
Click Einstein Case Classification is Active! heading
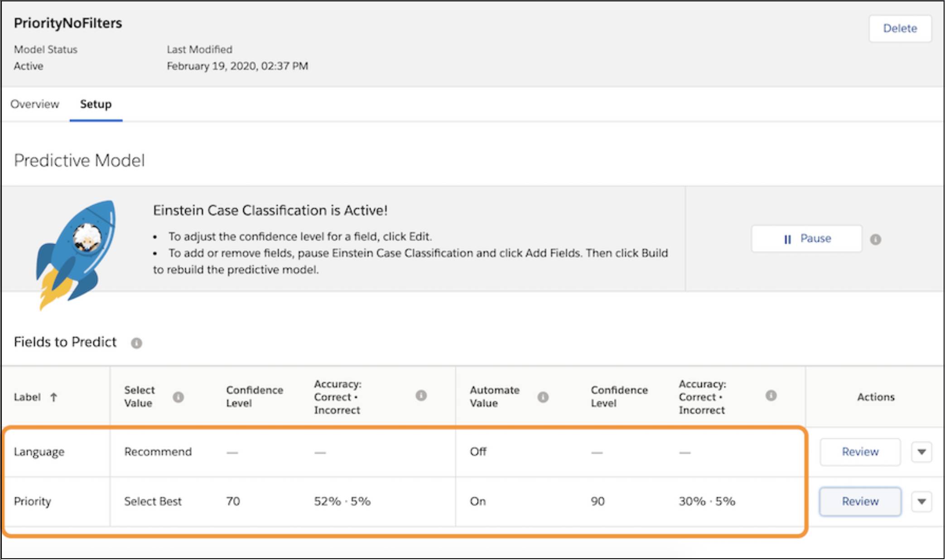click(x=270, y=210)
